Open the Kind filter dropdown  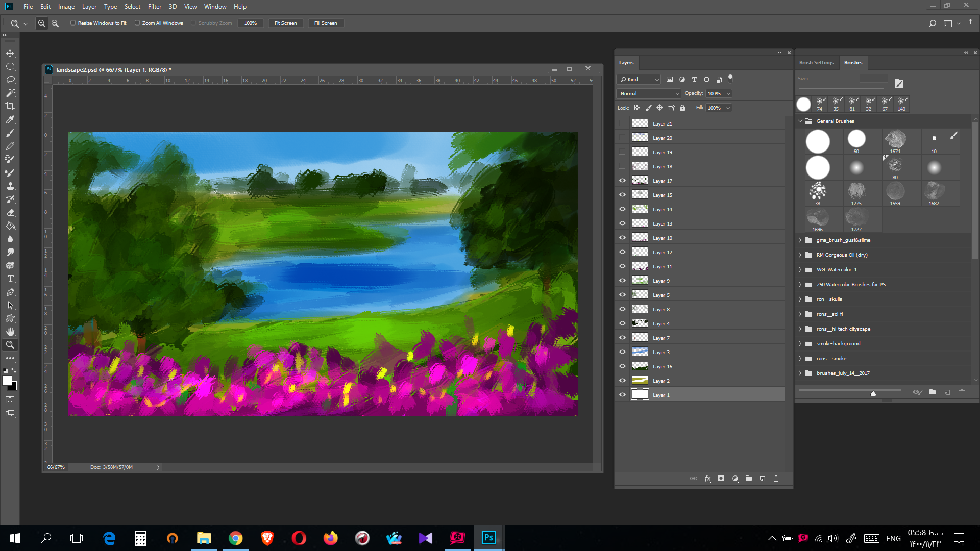(639, 80)
